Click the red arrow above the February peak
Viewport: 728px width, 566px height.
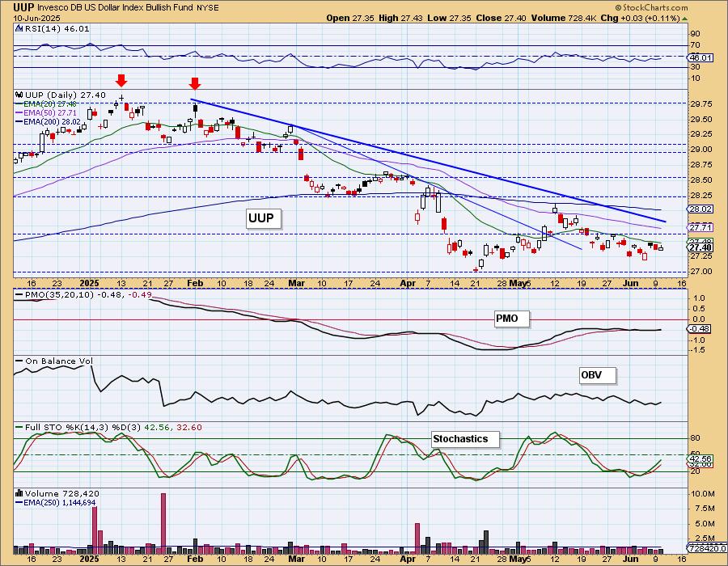coord(195,84)
